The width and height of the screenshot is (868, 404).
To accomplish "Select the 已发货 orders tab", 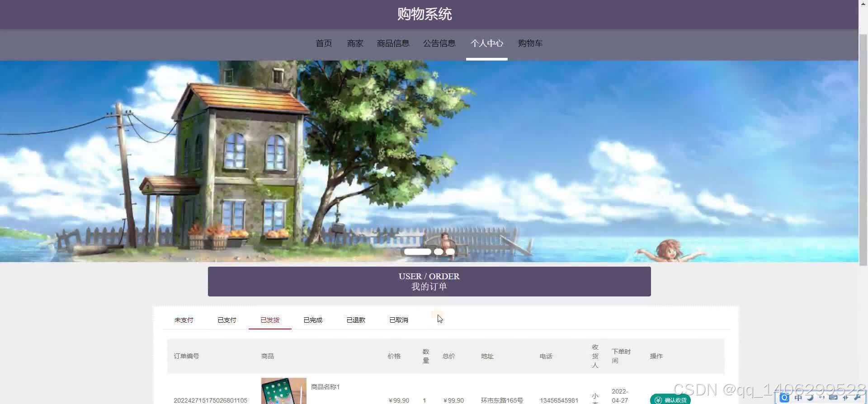I will [270, 320].
